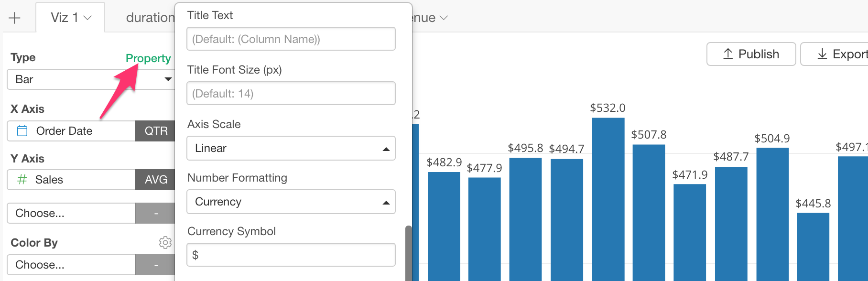Click the download arrow icon on Export

pos(822,54)
